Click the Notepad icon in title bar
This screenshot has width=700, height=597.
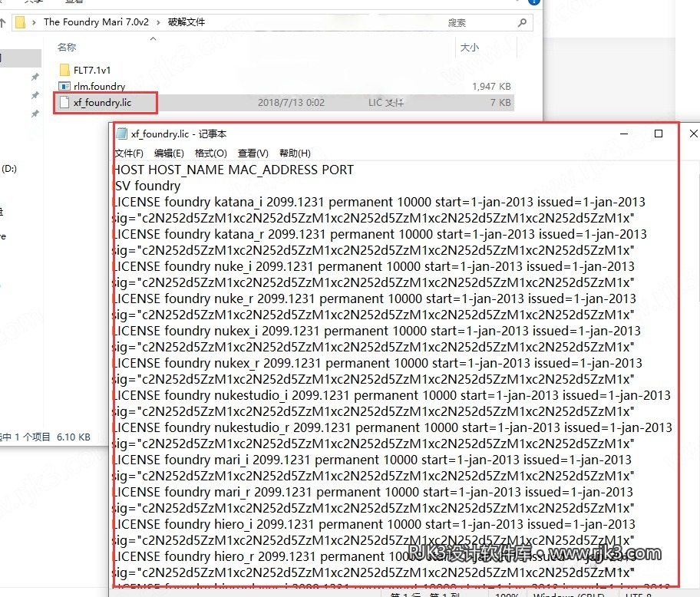(x=121, y=134)
